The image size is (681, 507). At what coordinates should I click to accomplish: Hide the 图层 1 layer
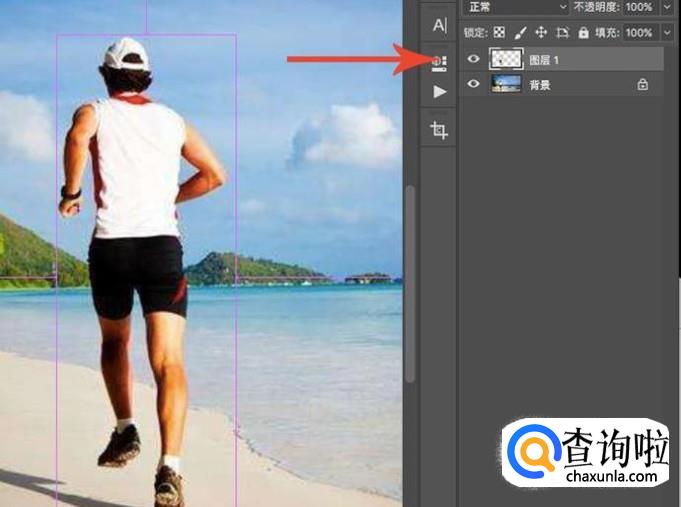tap(473, 59)
